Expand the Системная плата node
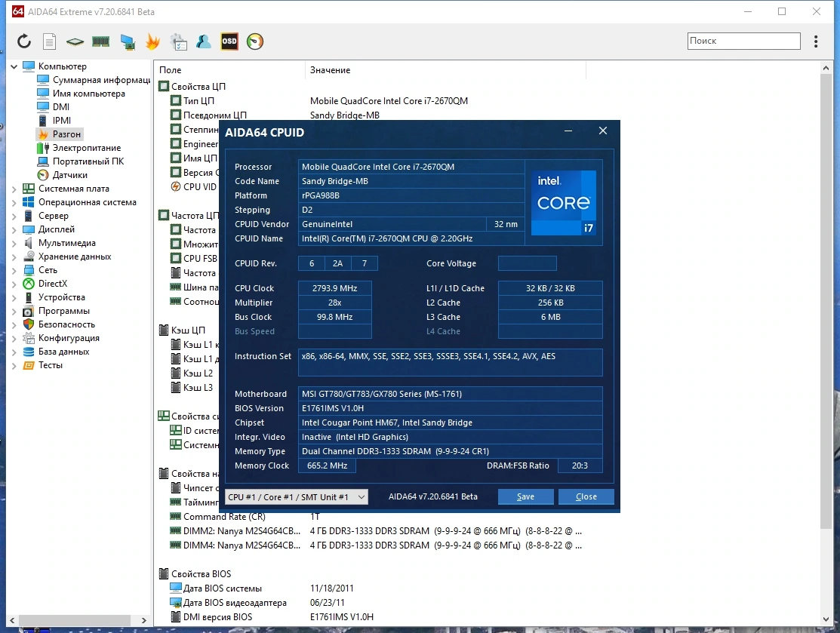 pos(14,189)
